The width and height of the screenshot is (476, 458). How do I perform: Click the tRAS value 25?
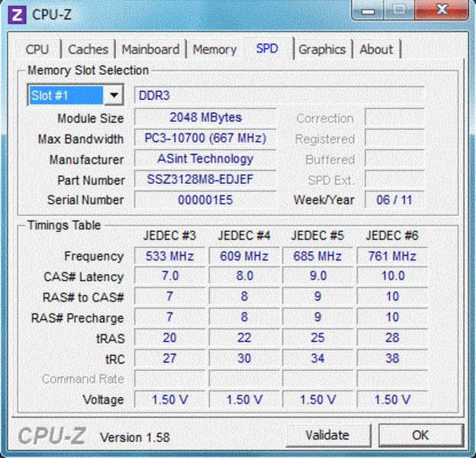pos(317,337)
